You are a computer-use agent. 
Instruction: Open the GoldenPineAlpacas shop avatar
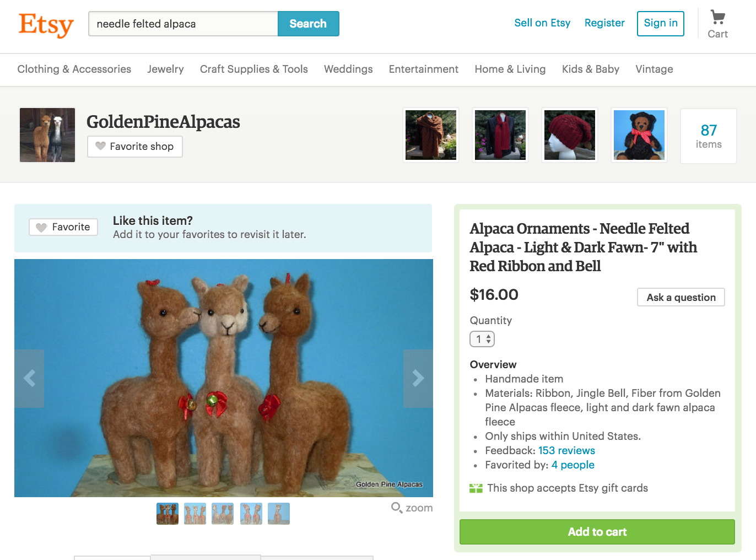pyautogui.click(x=47, y=135)
